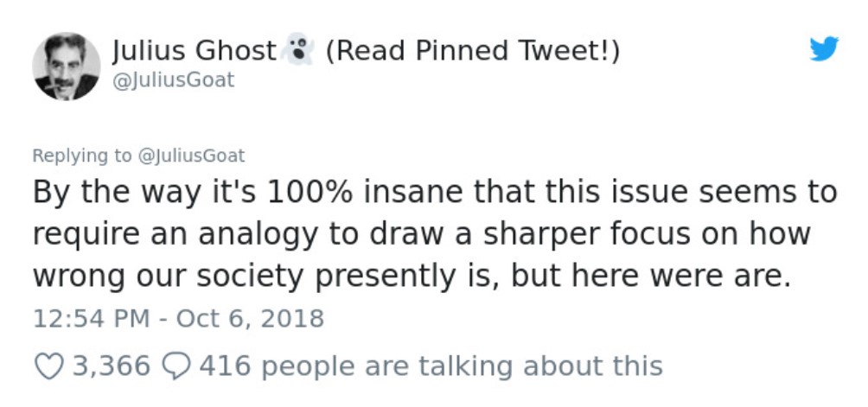
Task: Click the "(Read Pinned Tweet!)" text
Action: (x=473, y=51)
